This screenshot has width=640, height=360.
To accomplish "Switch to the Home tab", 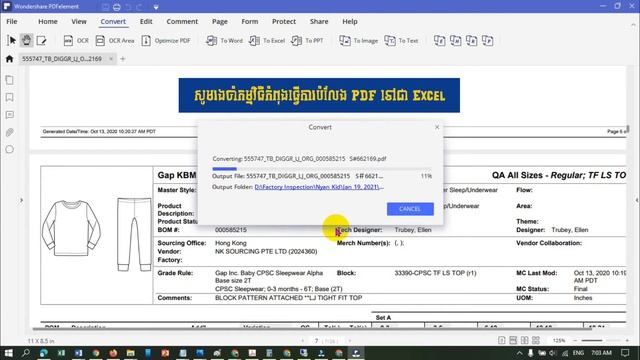I will pyautogui.click(x=48, y=21).
